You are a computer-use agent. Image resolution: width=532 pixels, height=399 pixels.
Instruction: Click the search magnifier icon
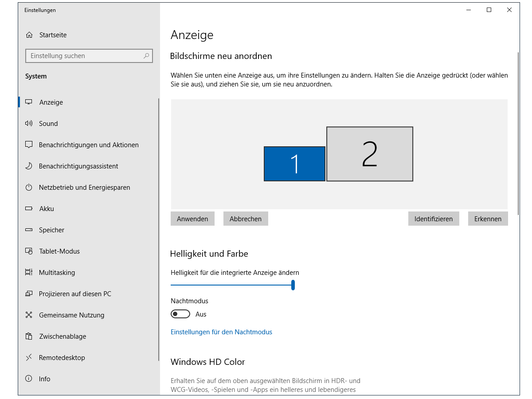coord(146,56)
